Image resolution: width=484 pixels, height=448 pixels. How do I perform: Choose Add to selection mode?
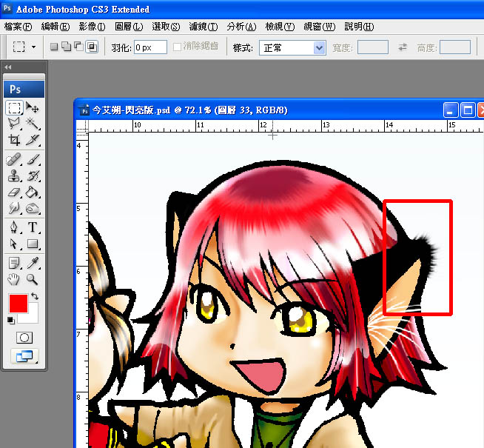click(x=66, y=47)
